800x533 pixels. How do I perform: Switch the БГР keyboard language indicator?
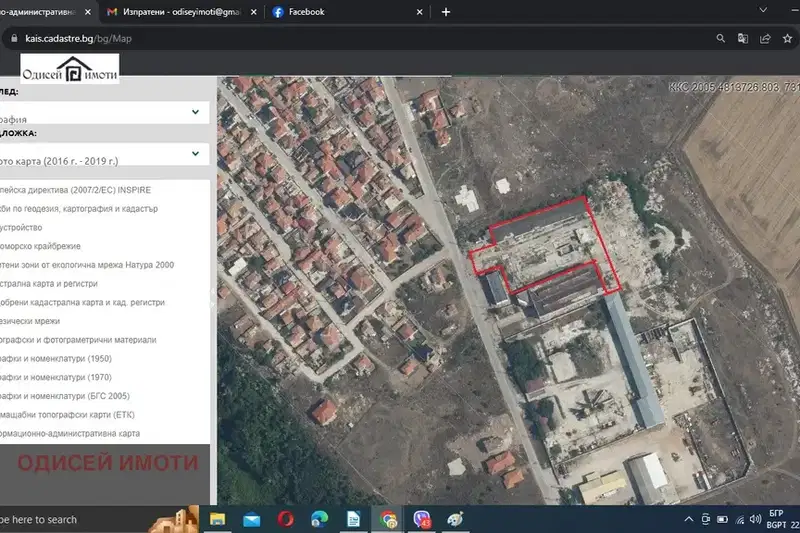(776, 519)
